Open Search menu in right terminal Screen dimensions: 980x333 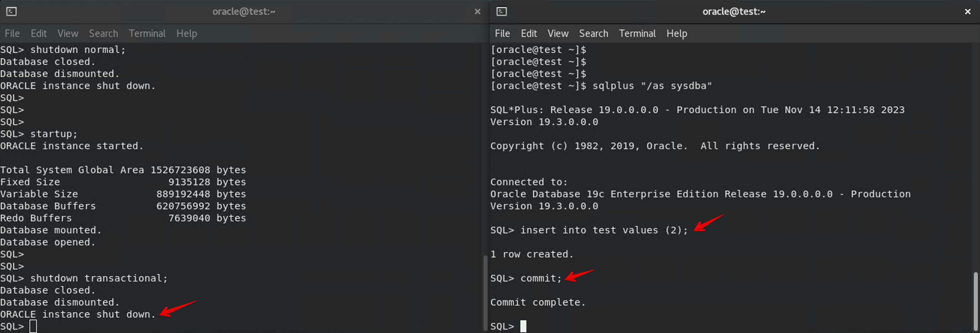pos(594,33)
